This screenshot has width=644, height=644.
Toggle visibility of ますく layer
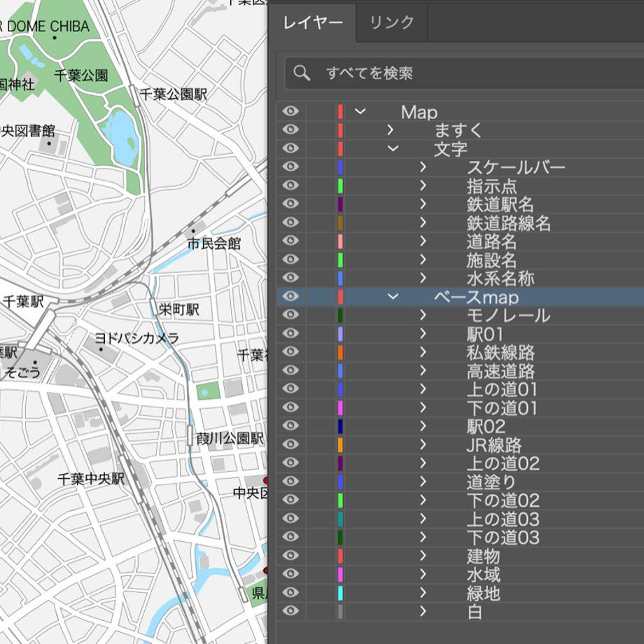click(x=290, y=129)
